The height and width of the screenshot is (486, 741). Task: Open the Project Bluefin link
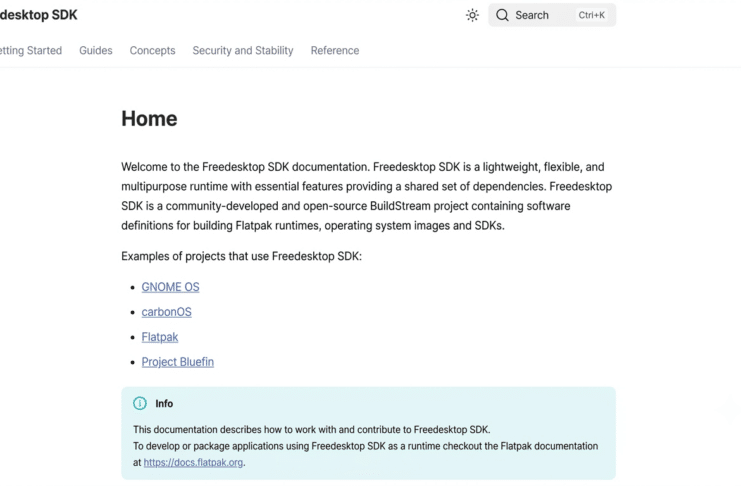(178, 362)
